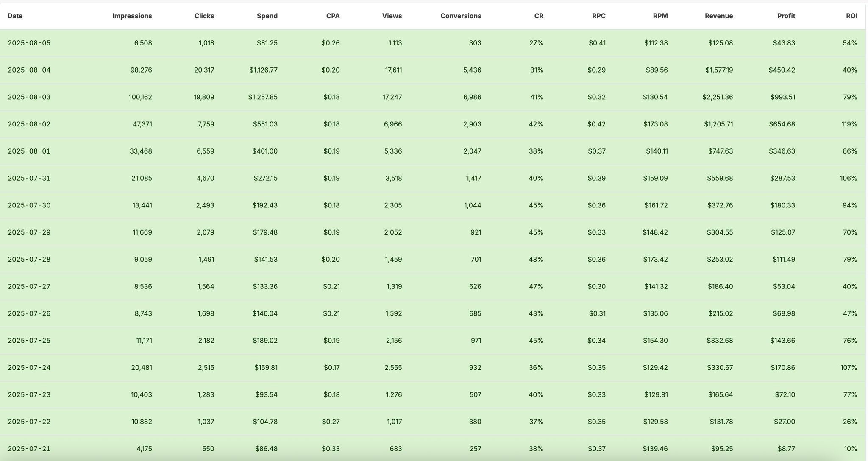Click the RPM column header
This screenshot has height=461, width=868.
[x=660, y=16]
